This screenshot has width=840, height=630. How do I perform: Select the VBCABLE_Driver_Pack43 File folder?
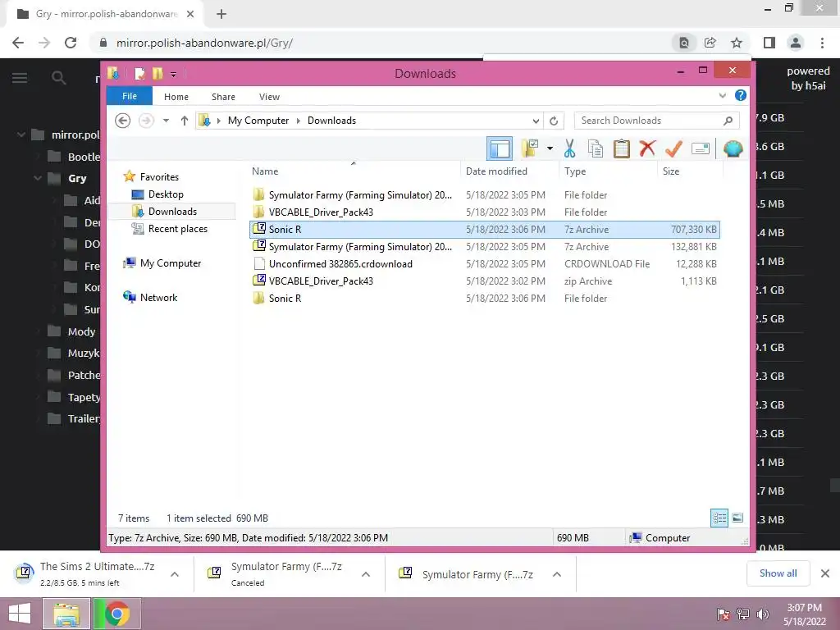click(484, 212)
